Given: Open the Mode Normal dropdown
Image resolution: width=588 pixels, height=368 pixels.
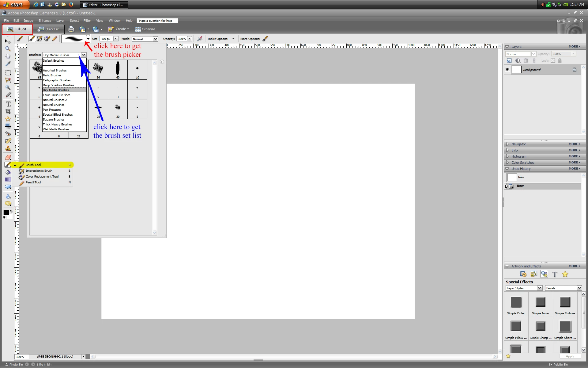Looking at the screenshot, I should (155, 39).
